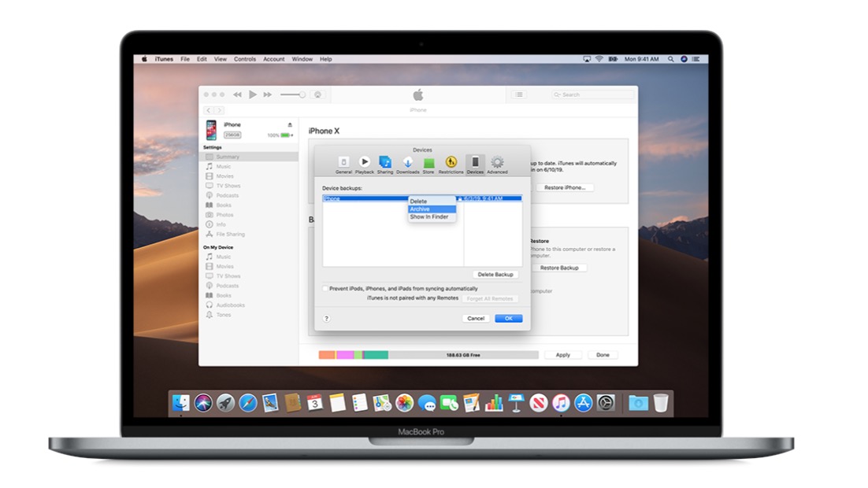Open Restrictions preferences tab
The height and width of the screenshot is (488, 868).
451,165
